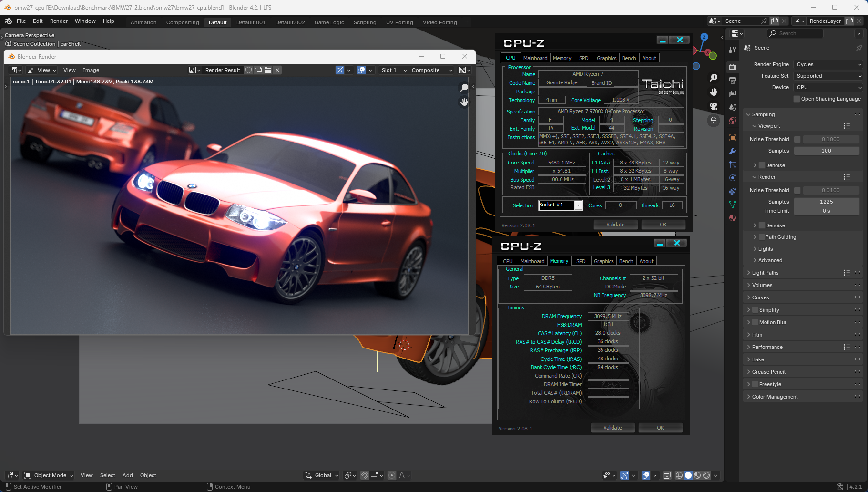
Task: Open the Modifiers wrench properties tab
Action: click(x=733, y=151)
